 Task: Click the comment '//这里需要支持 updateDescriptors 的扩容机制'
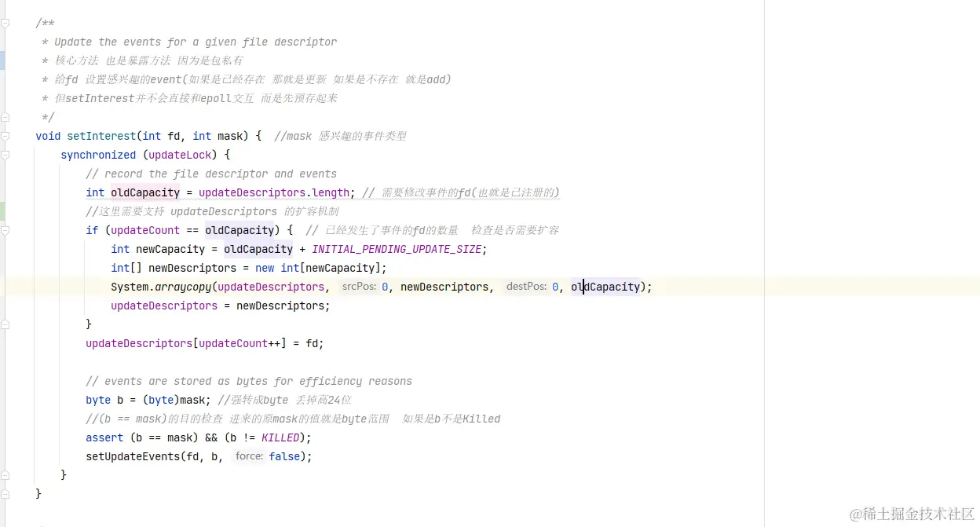coord(212,211)
